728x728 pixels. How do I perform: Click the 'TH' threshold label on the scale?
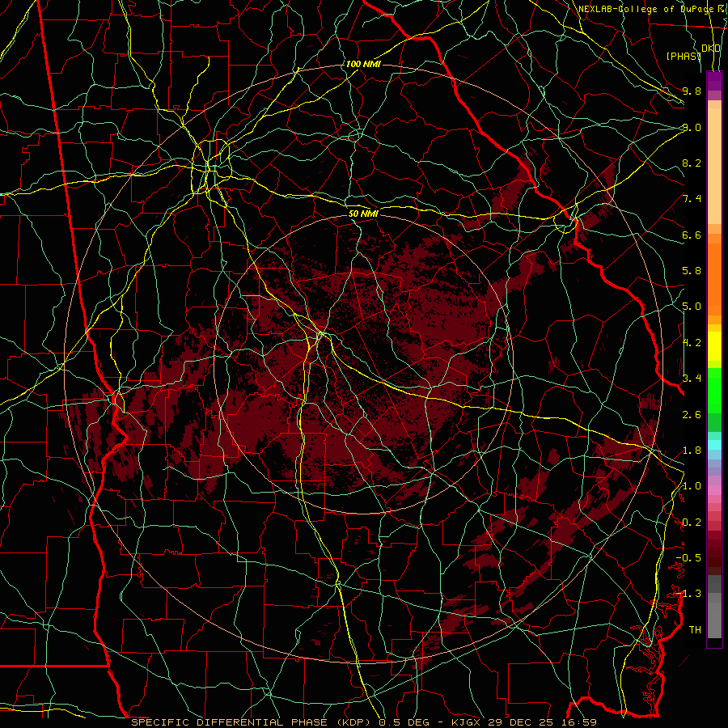(x=695, y=630)
